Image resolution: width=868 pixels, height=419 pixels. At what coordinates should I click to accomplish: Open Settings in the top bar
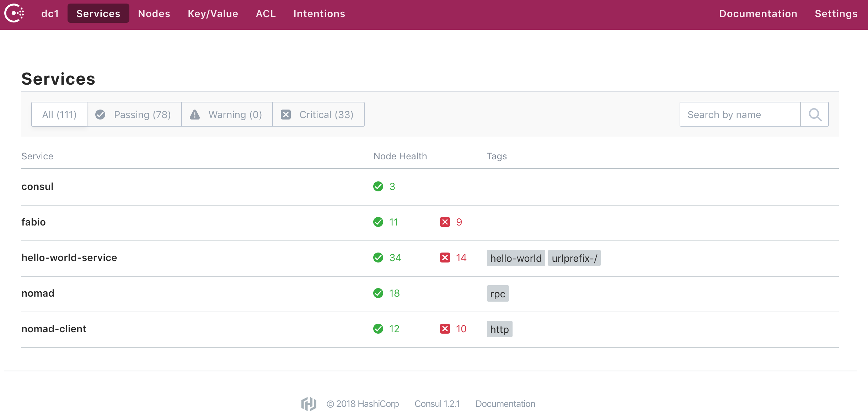pos(836,14)
